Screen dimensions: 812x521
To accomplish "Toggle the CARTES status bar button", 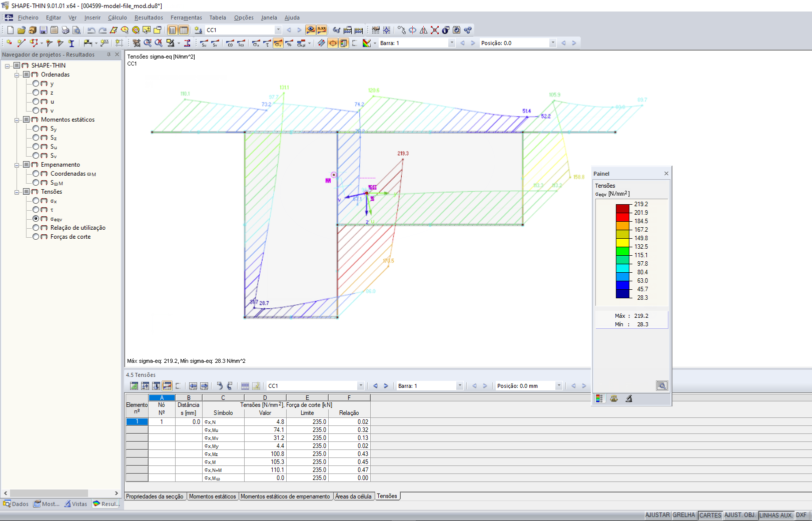I will tap(710, 515).
